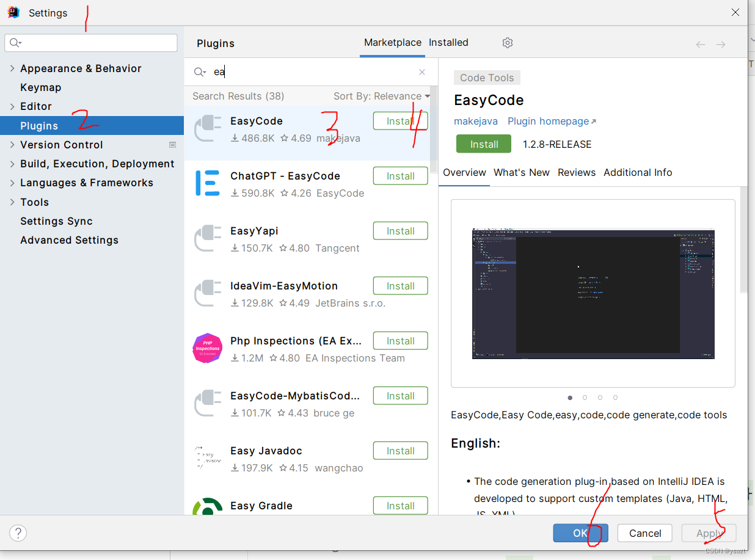Install EasyCode-MybatisCodeHelper plugin

pyautogui.click(x=401, y=396)
